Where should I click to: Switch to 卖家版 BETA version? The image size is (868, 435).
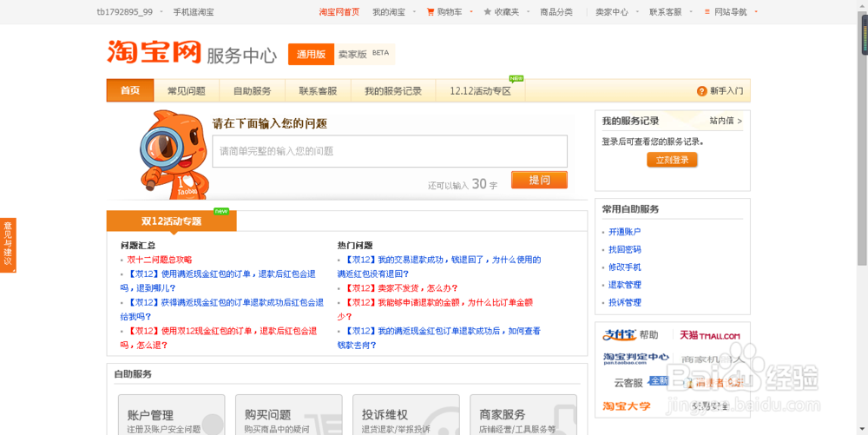point(365,54)
